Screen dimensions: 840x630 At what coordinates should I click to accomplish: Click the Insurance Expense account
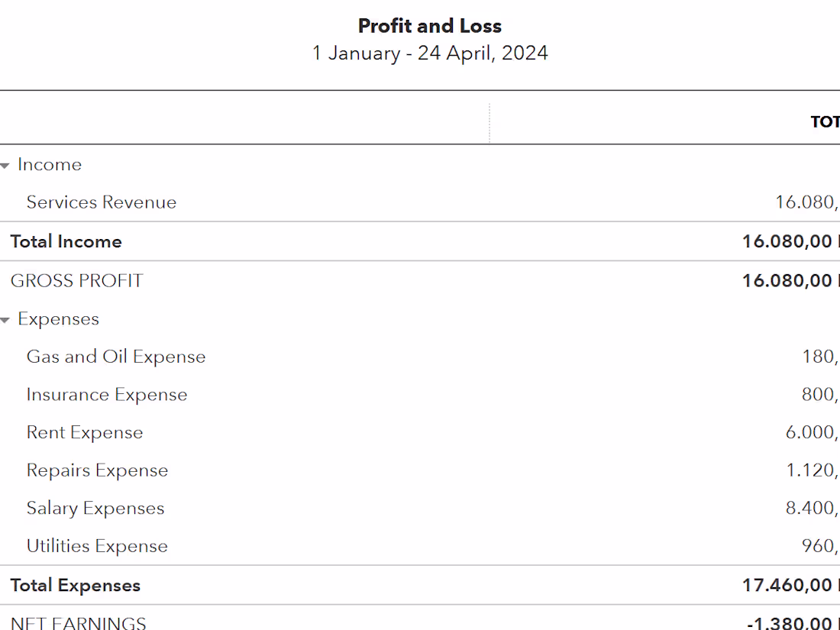pos(107,395)
